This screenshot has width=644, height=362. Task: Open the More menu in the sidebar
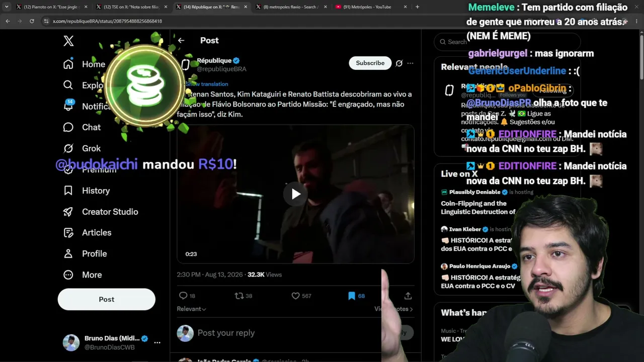tap(83, 275)
